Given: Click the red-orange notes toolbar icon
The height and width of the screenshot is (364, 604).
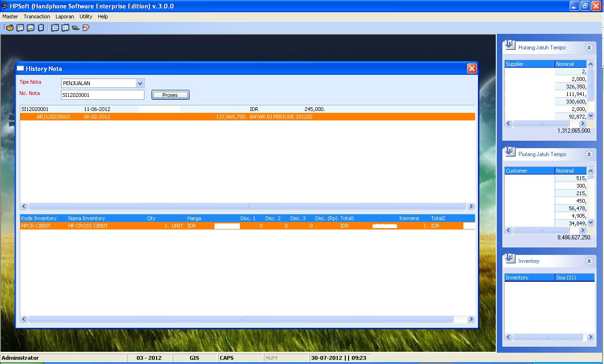Looking at the screenshot, I should point(86,28).
